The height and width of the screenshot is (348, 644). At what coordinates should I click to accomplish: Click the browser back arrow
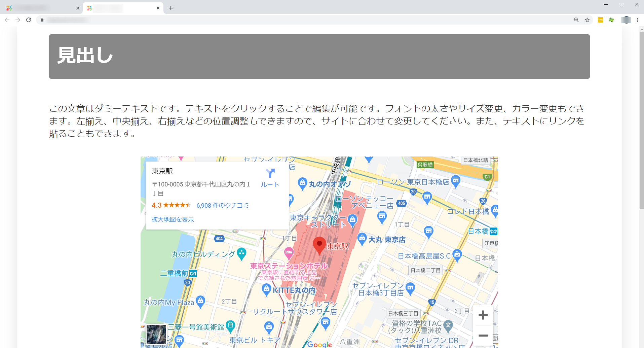7,20
